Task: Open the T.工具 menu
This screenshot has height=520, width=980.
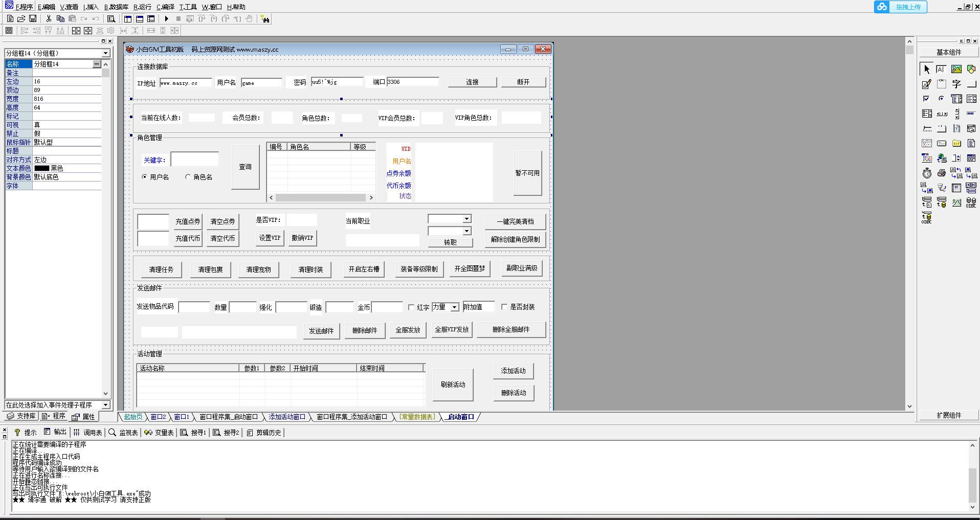Action: [x=188, y=7]
